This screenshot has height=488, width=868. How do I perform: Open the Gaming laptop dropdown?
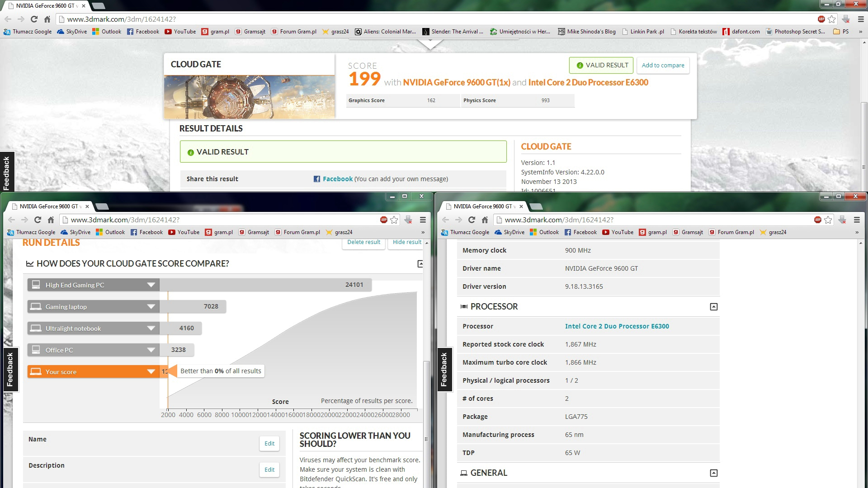click(x=151, y=307)
